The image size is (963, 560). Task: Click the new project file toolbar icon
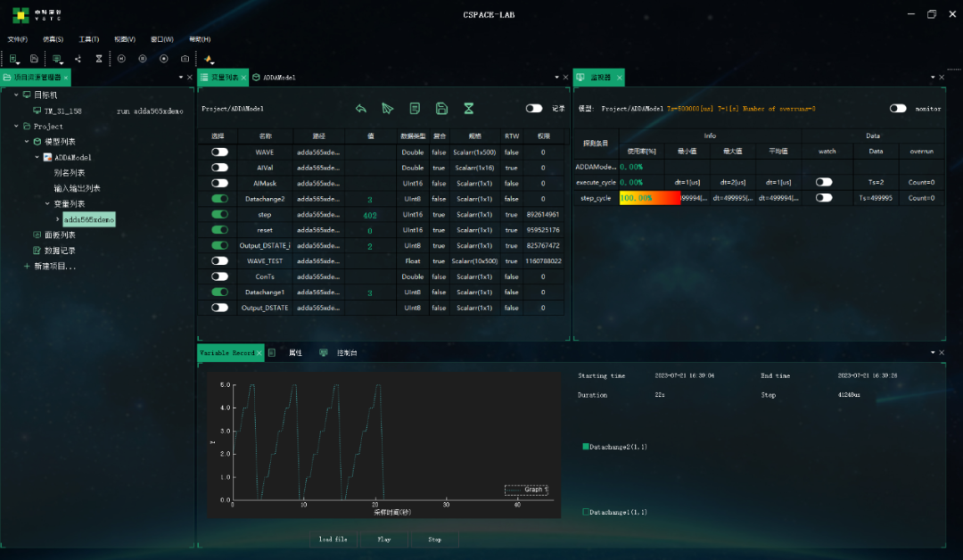click(x=12, y=59)
